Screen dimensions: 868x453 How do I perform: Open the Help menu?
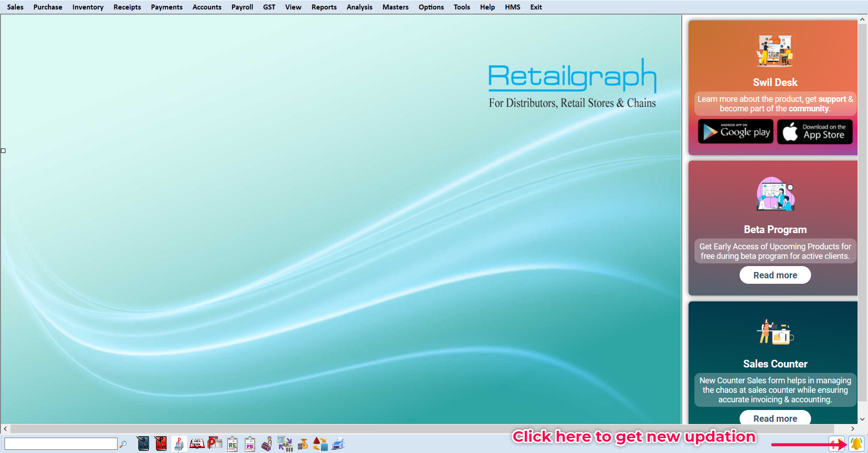point(487,7)
